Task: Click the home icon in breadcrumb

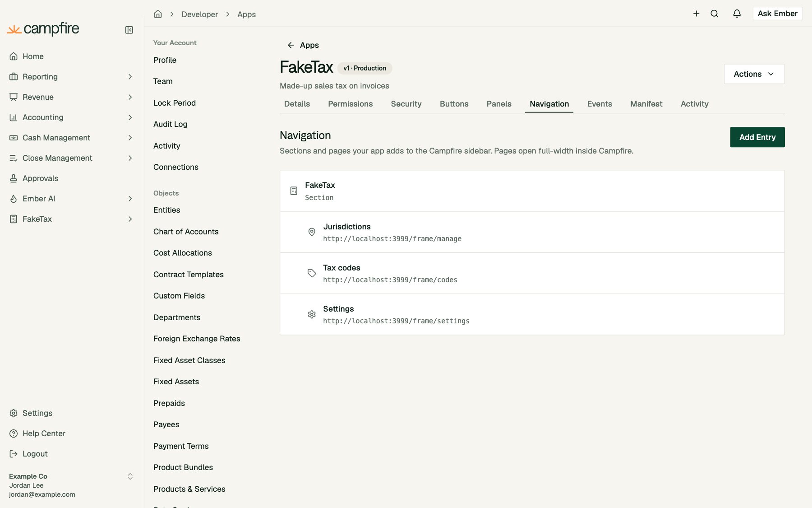Action: [158, 14]
